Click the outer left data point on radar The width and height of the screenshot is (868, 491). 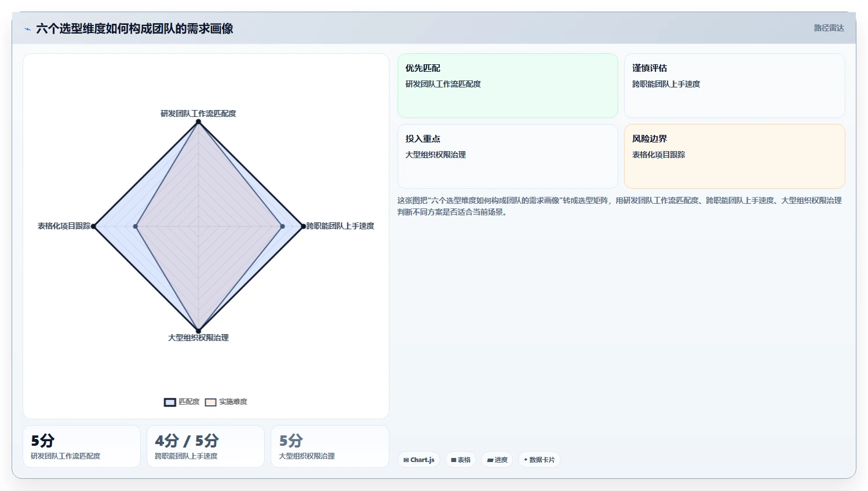(94, 226)
